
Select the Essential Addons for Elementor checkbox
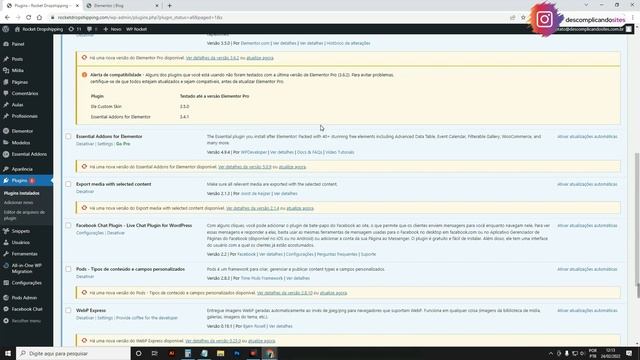68,137
